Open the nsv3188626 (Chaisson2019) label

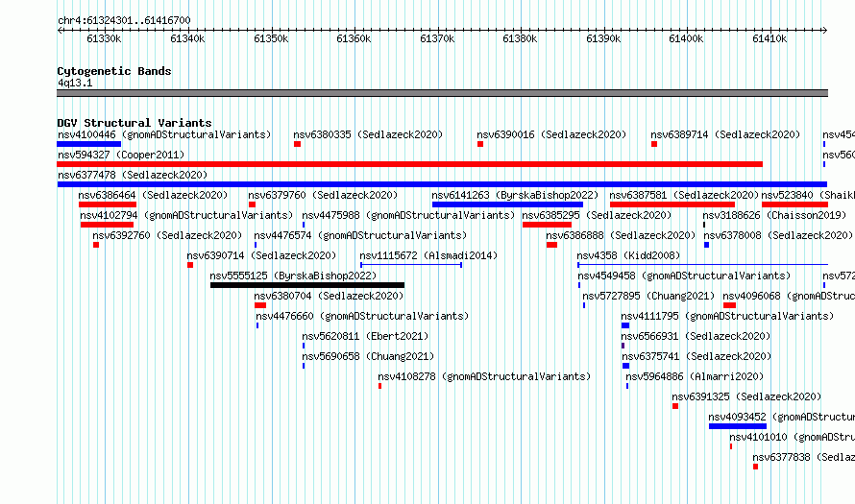pos(774,215)
